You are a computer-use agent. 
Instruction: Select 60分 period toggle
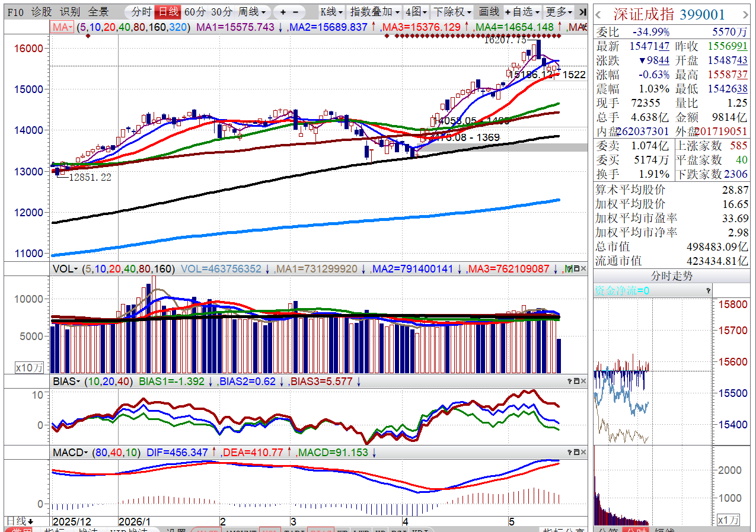195,12
